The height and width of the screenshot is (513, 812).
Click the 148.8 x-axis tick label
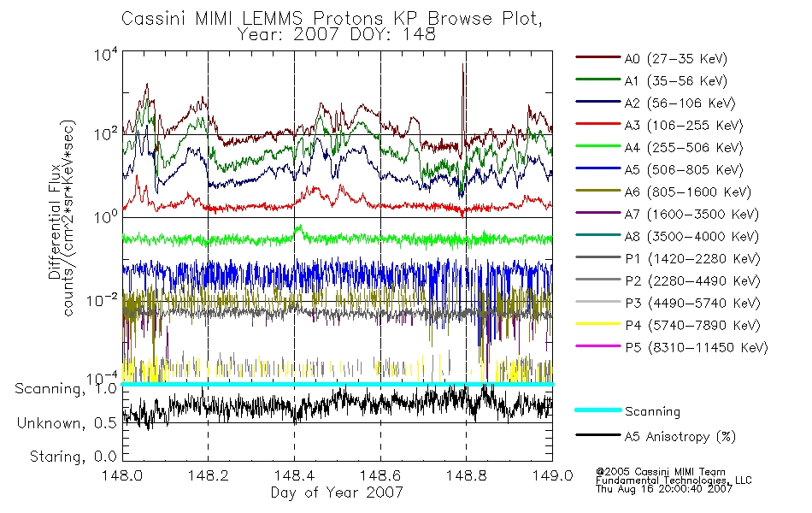[466, 475]
